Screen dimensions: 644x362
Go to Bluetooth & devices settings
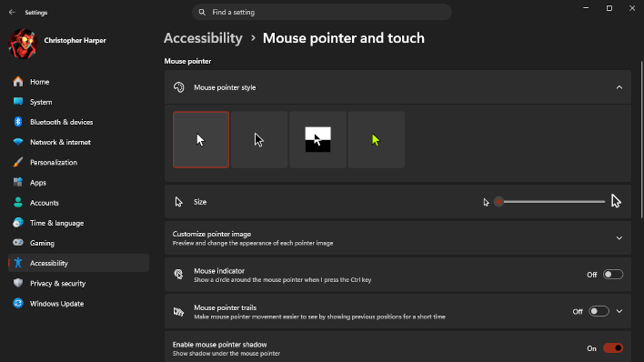tap(78, 122)
